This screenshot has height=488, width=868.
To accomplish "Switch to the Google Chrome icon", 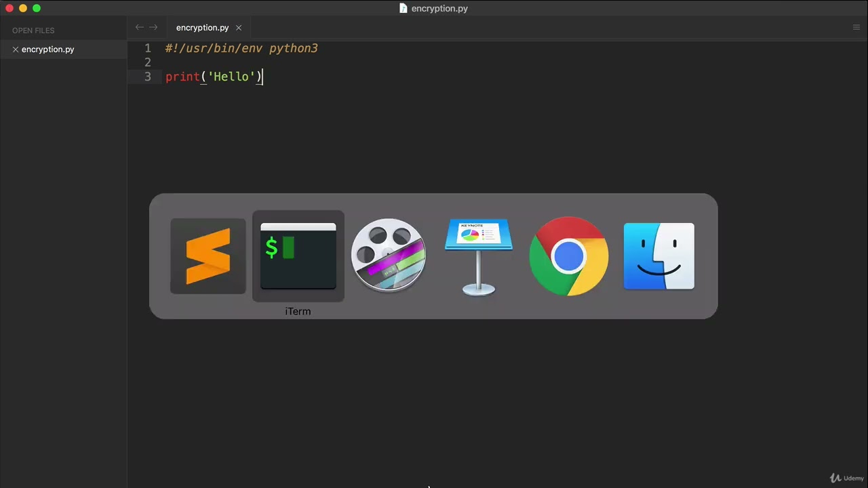I will pos(569,256).
